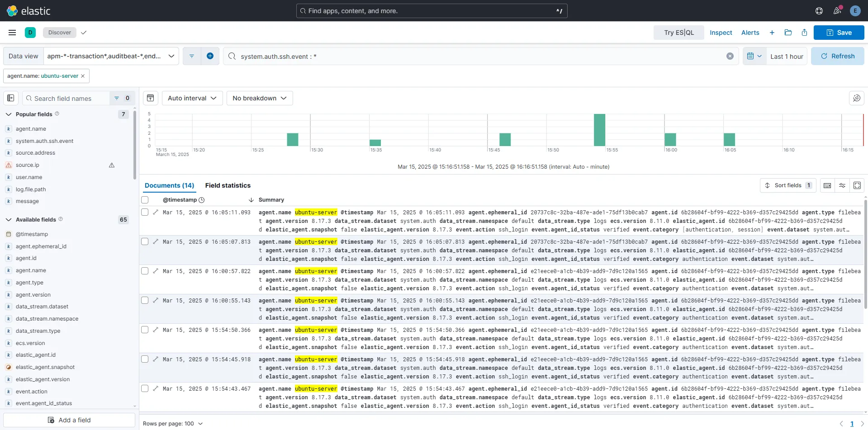Image resolution: width=868 pixels, height=430 pixels.
Task: Open the saved searches folder icon
Action: tap(788, 33)
